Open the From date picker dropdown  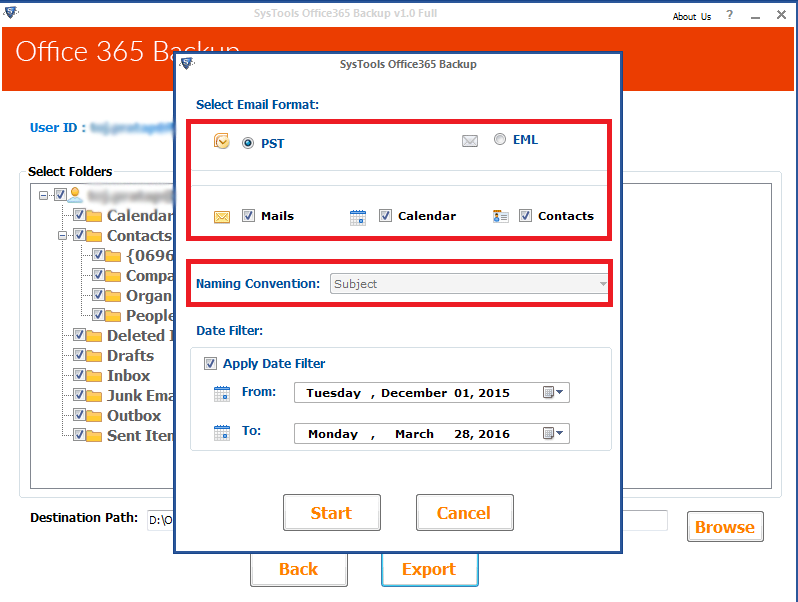(x=553, y=392)
